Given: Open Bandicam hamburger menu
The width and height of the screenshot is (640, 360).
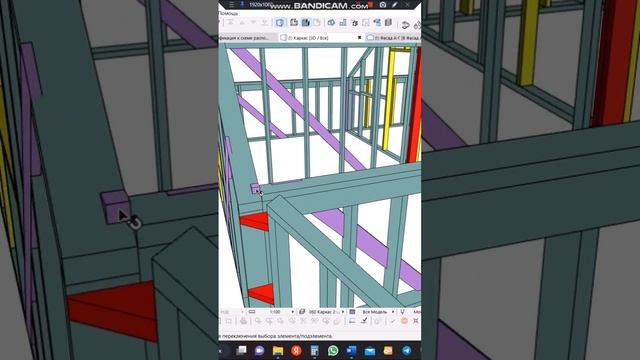Looking at the screenshot, I should (231, 4).
